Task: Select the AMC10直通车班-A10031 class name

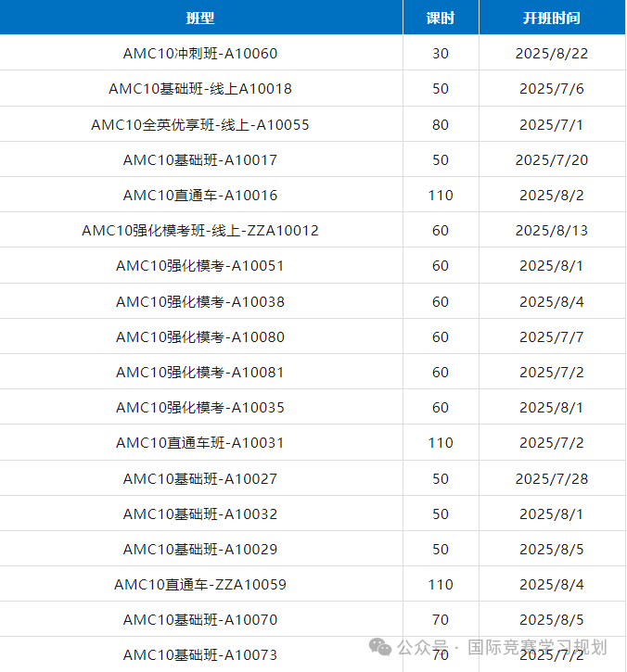Action: 200,443
